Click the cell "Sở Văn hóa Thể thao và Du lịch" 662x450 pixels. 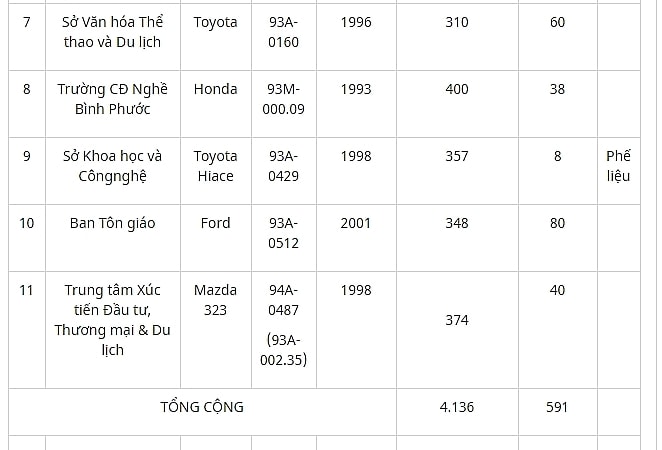point(113,37)
